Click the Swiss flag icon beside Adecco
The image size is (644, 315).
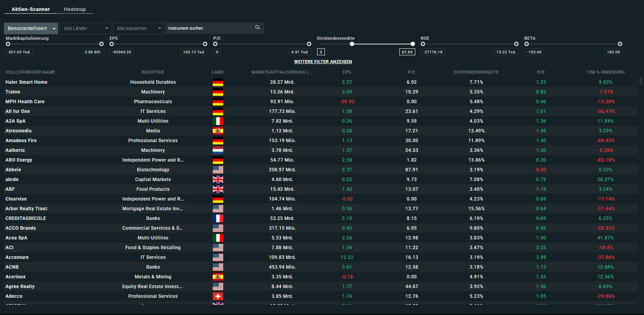[x=218, y=296]
